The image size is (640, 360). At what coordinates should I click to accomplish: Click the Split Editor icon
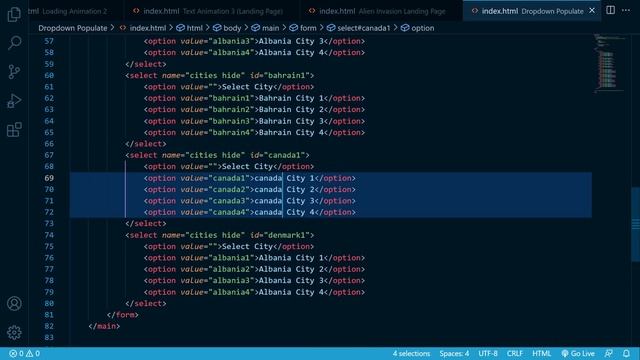click(x=610, y=10)
